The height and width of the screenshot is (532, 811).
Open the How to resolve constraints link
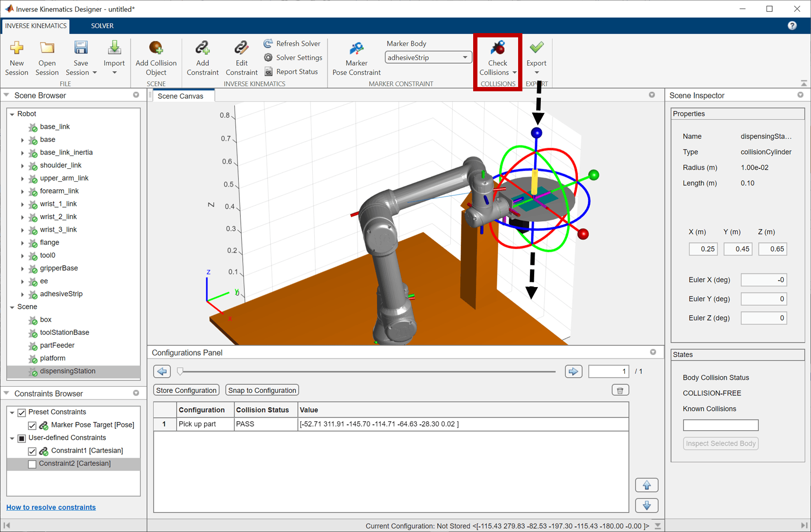pyautogui.click(x=51, y=507)
